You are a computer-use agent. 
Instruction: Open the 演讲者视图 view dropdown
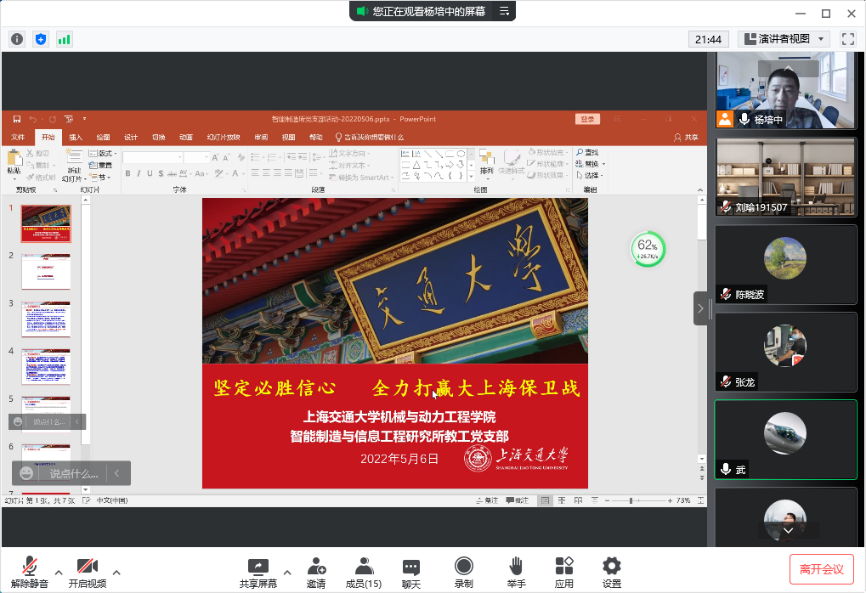coord(784,39)
